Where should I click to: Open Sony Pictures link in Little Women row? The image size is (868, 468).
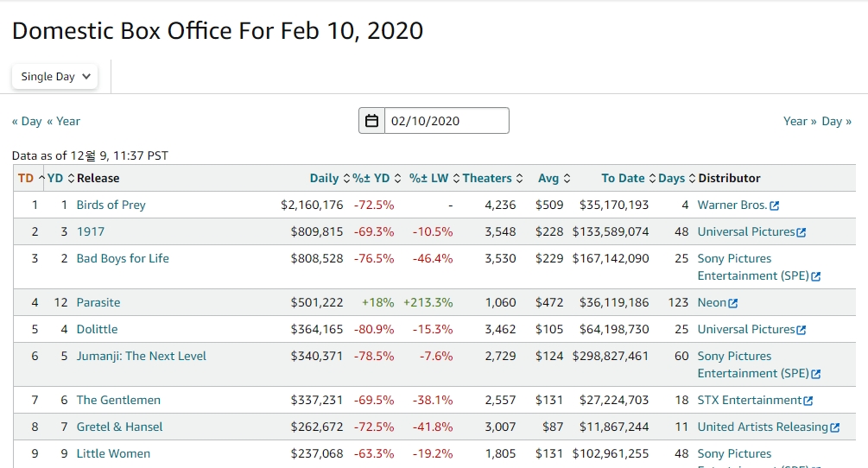tap(735, 453)
